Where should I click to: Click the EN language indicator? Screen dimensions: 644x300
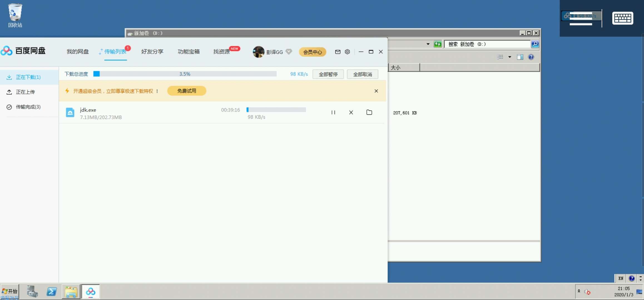click(621, 278)
